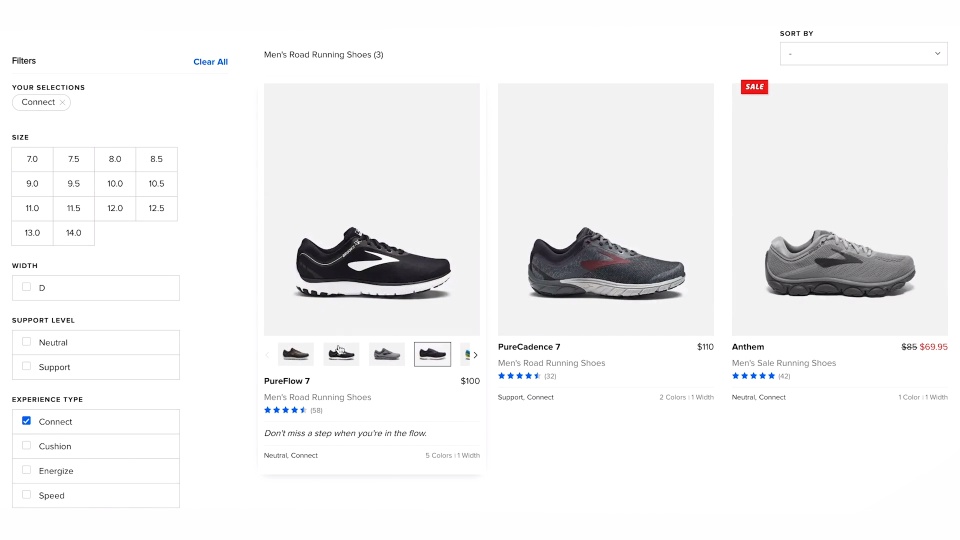Choose size 11.0
The image size is (960, 540).
[x=32, y=208]
